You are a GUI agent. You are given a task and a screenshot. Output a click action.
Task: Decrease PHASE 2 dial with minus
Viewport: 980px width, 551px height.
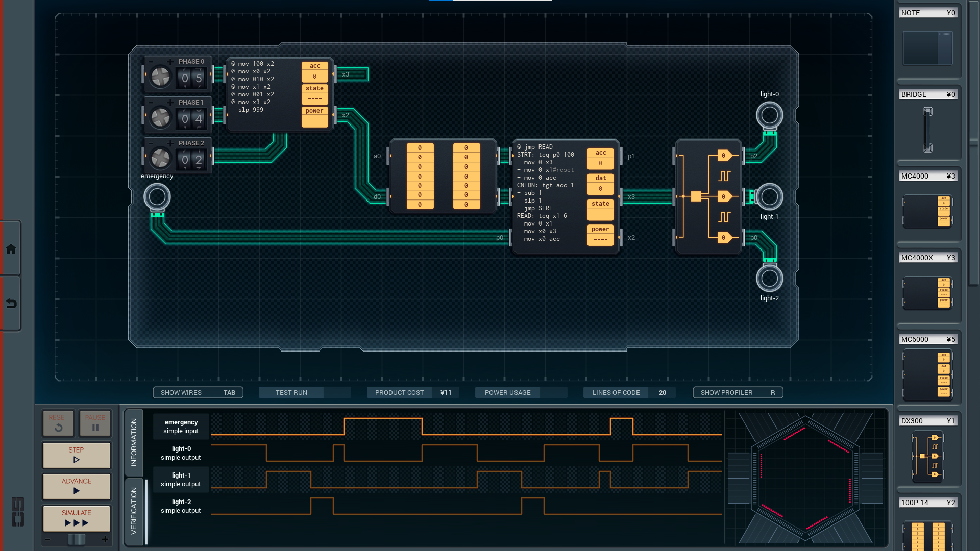point(151,143)
